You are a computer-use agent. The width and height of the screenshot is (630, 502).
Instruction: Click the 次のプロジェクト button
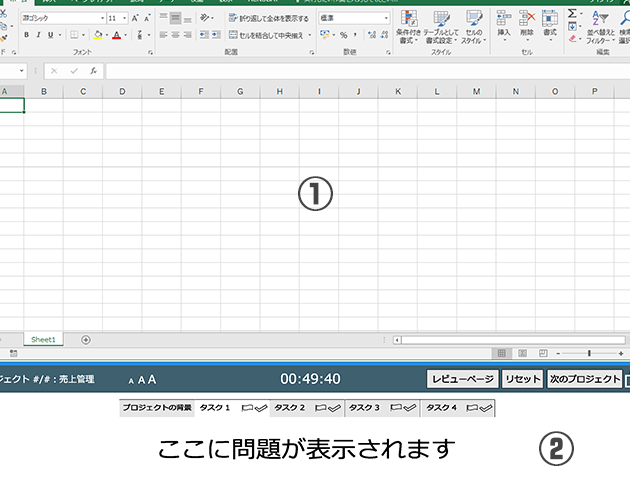(585, 379)
